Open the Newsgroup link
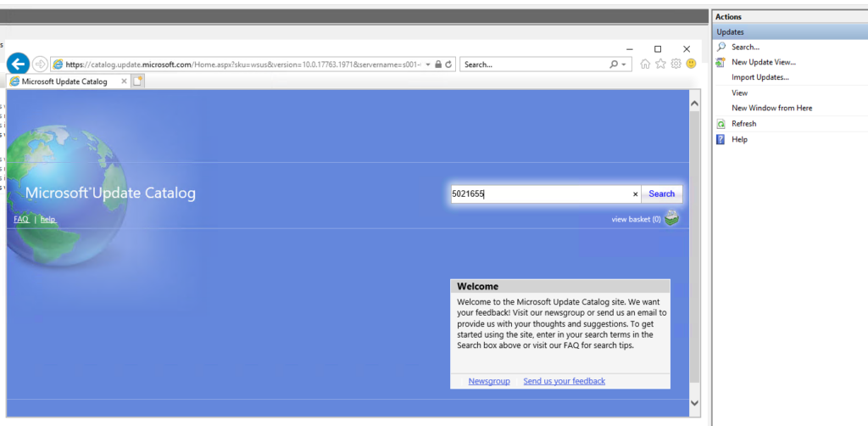 coord(489,381)
